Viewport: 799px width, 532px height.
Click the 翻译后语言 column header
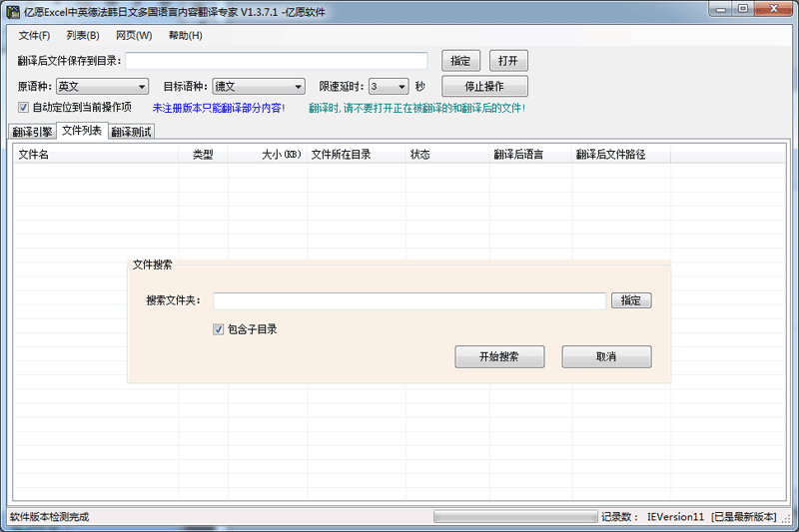[x=530, y=155]
